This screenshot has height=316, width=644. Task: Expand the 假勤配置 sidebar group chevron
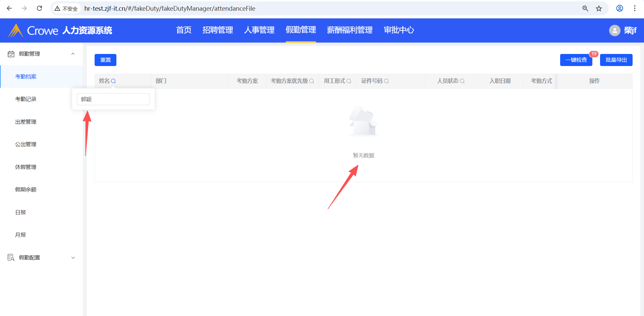click(x=73, y=258)
